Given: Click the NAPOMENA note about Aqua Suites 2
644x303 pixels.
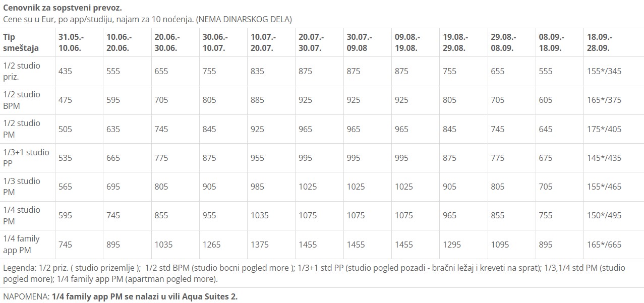Looking at the screenshot, I should [x=120, y=296].
